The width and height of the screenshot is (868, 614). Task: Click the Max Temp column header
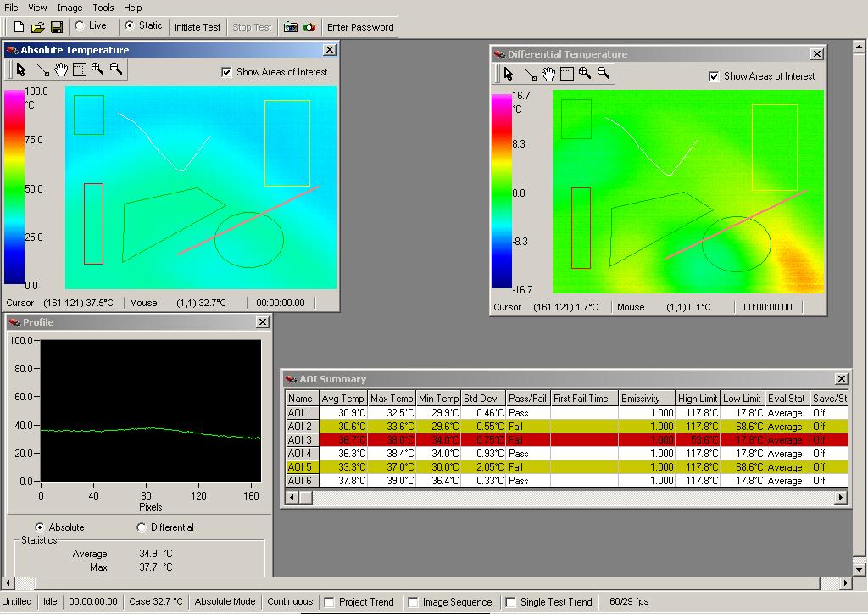tap(392, 398)
